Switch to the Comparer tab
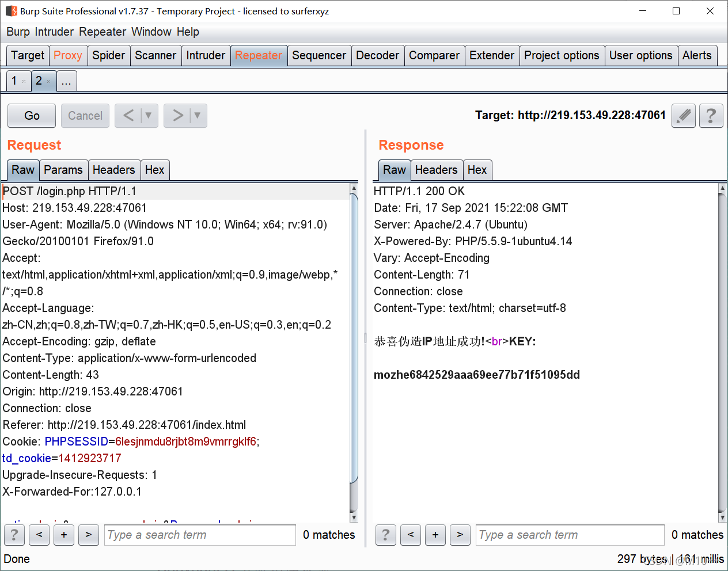The width and height of the screenshot is (728, 571). click(434, 55)
